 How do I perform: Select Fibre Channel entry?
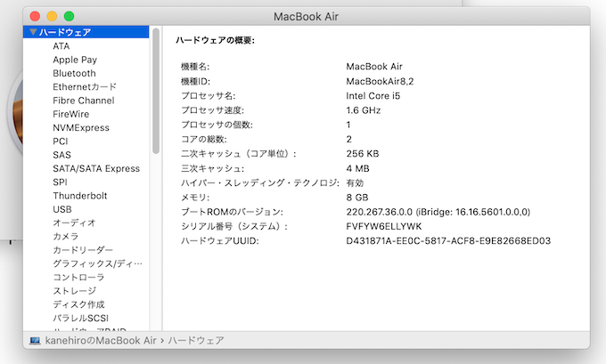[x=84, y=101]
